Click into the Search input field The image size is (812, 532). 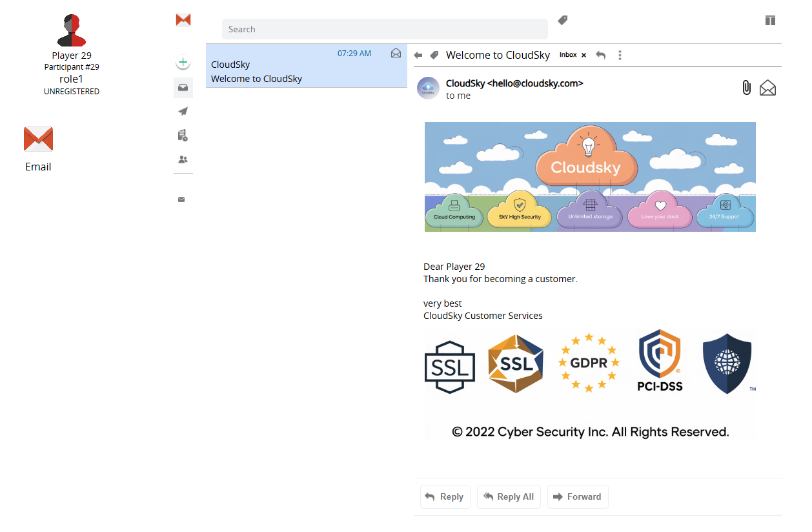coord(385,29)
